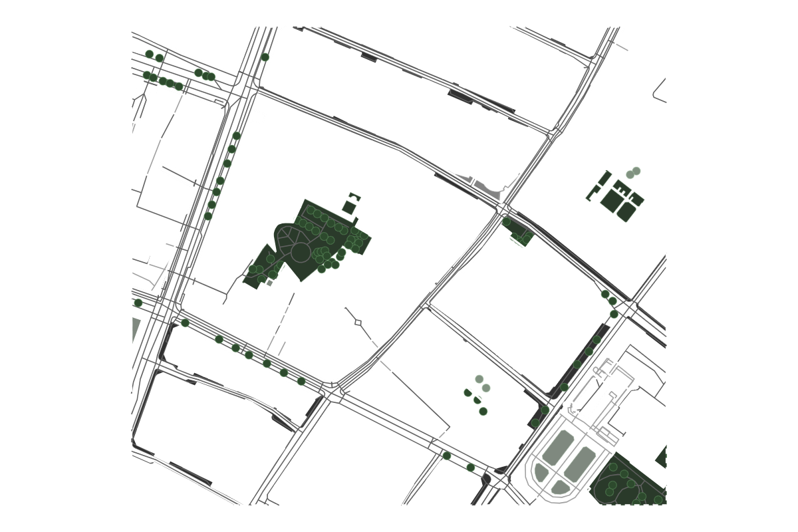Select the green park at the bottom right corner

point(628,480)
